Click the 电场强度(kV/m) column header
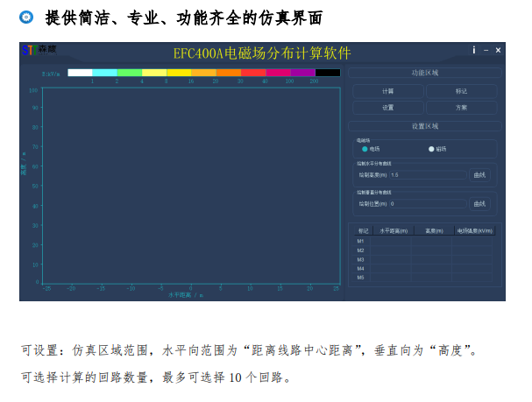Screen dimensions: 532x402 click(475, 231)
